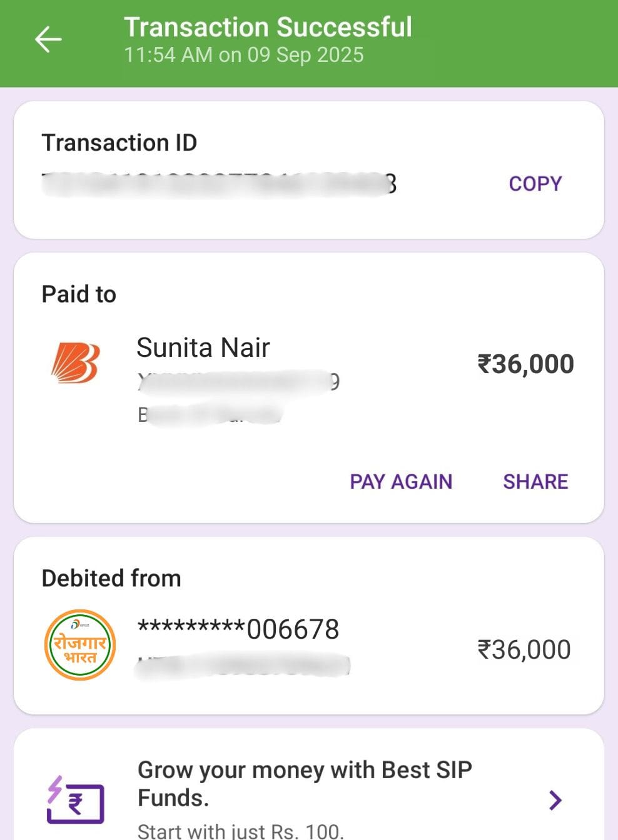This screenshot has width=618, height=840.
Task: Tap the Transaction Successful title
Action: click(268, 27)
